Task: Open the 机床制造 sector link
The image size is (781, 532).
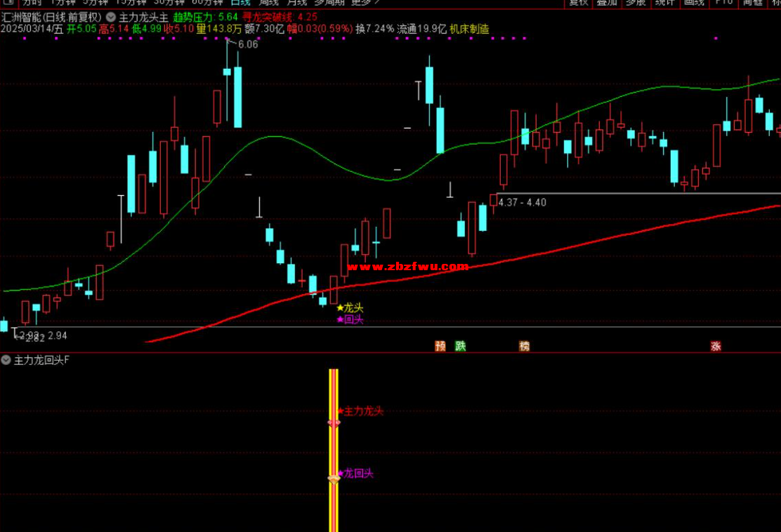Action: pyautogui.click(x=469, y=29)
